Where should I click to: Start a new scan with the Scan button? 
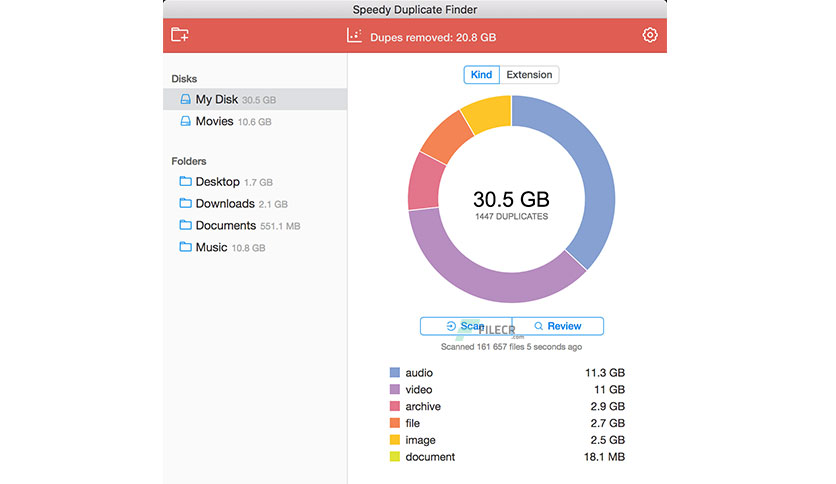(466, 326)
